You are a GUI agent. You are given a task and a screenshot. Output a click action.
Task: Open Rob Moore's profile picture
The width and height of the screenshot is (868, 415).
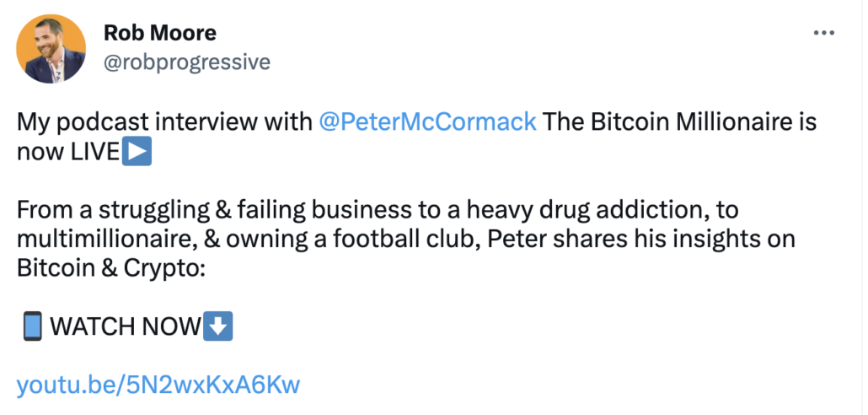click(51, 48)
